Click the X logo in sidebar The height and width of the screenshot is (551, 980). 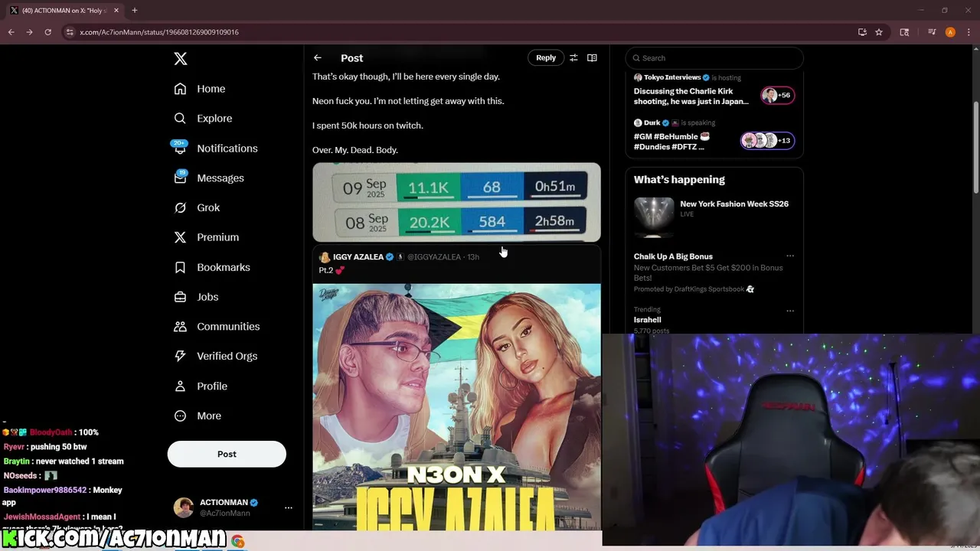pyautogui.click(x=180, y=59)
